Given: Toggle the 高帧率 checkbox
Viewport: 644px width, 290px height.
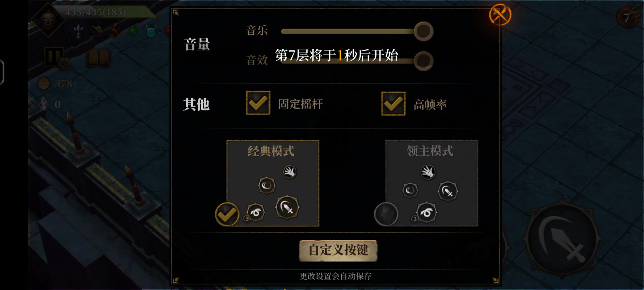Looking at the screenshot, I should point(393,104).
